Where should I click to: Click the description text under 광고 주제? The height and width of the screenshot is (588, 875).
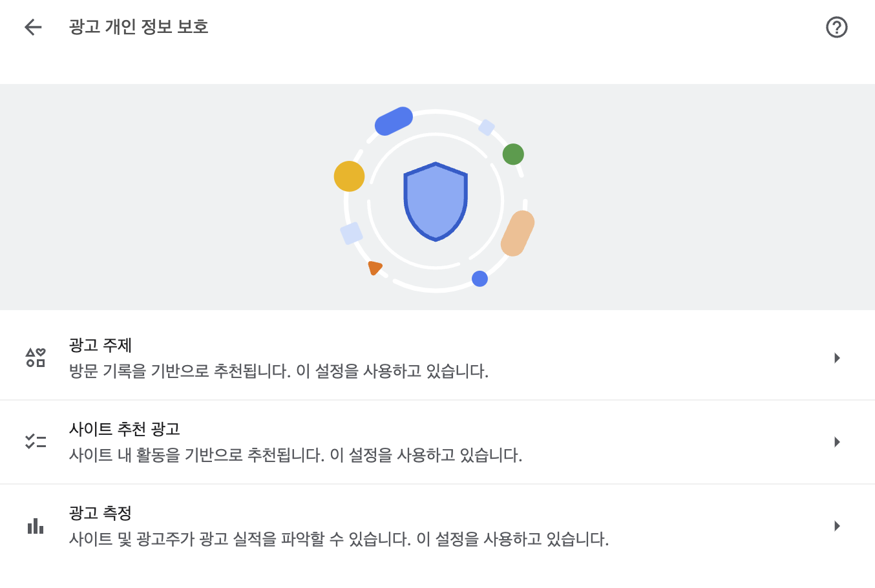click(279, 371)
